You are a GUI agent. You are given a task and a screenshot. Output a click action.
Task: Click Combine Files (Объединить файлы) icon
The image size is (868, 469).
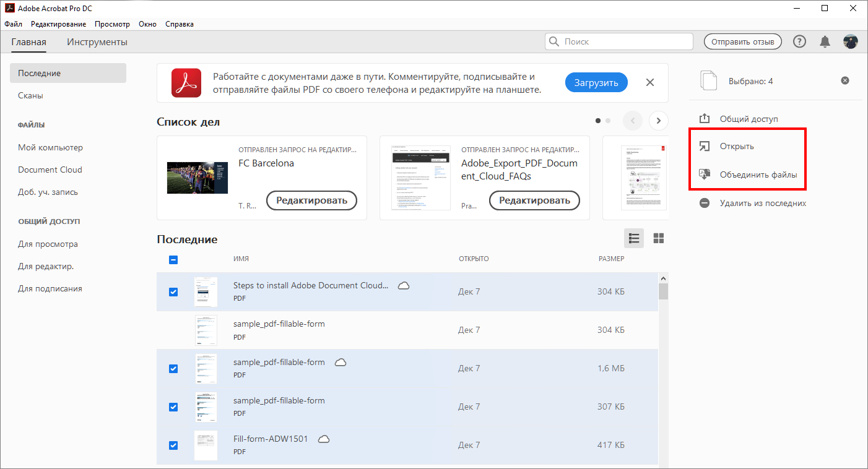705,174
